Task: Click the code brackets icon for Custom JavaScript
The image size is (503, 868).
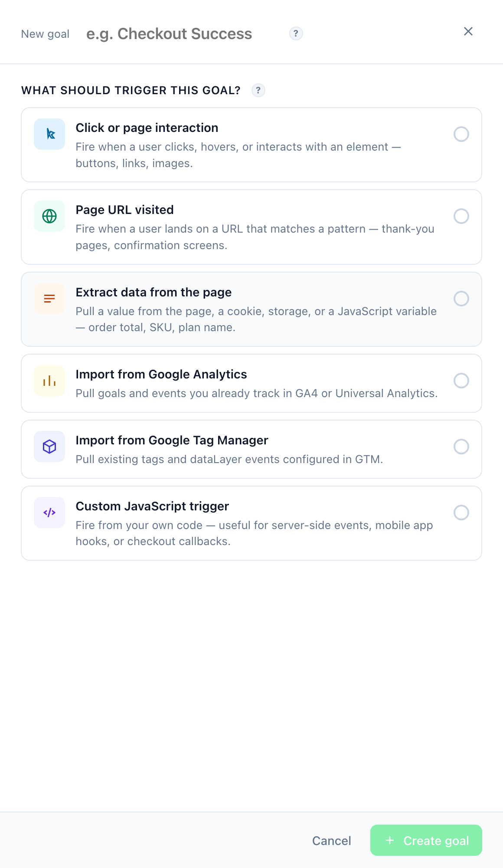Action: coord(49,513)
